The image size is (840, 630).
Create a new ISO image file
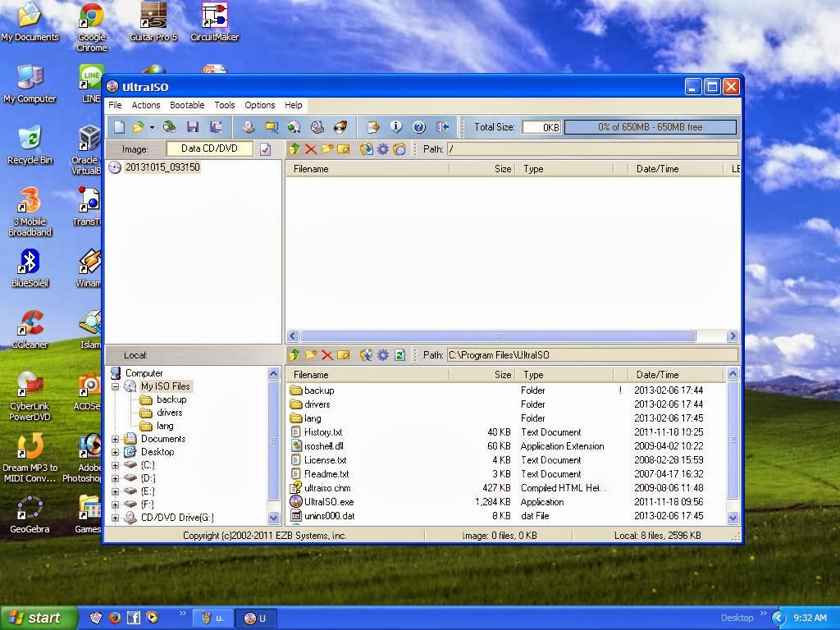(x=119, y=127)
